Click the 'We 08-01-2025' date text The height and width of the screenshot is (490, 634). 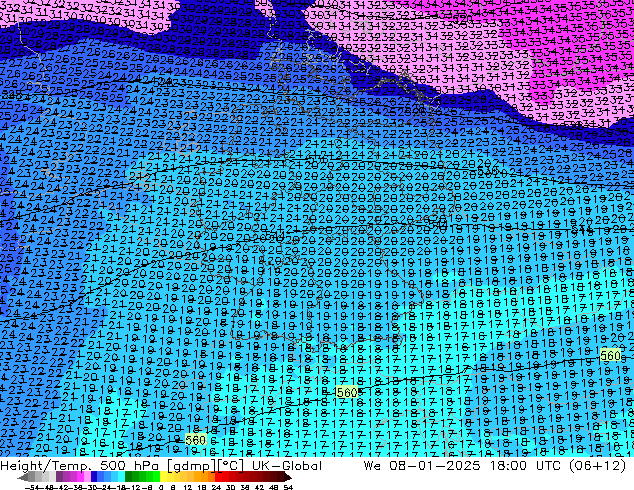click(422, 465)
